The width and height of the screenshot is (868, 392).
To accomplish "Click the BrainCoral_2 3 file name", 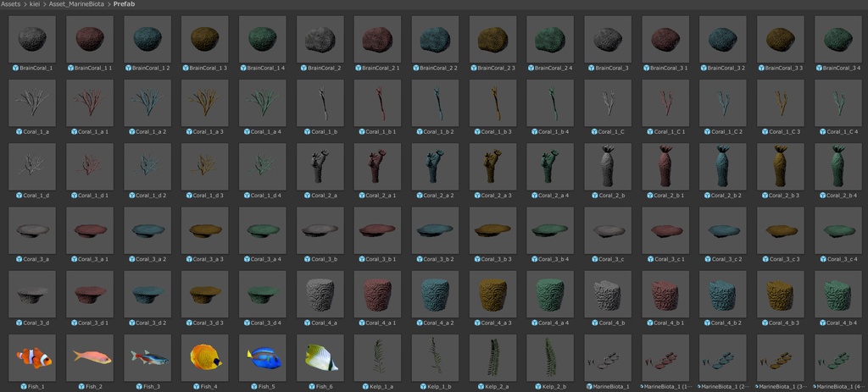I will point(497,68).
